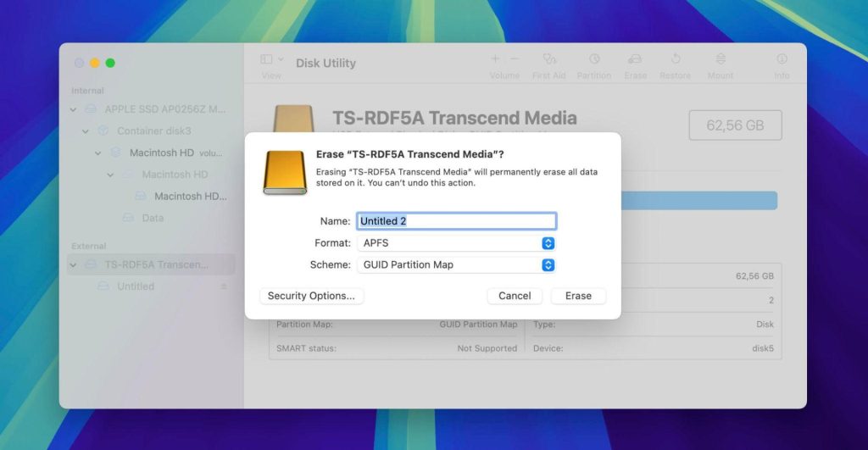The height and width of the screenshot is (450, 868).
Task: Click the 62,56 GB capacity box
Action: 735,125
